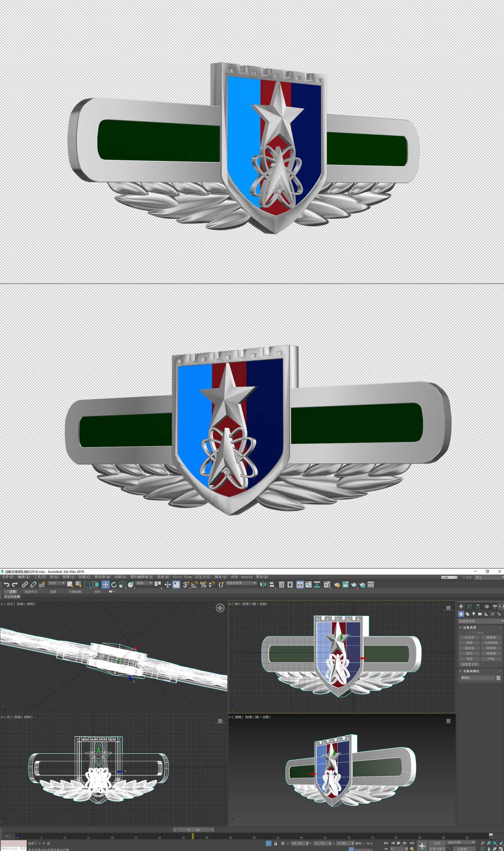The height and width of the screenshot is (851, 504).
Task: Toggle 3D Snaps icon
Action: (186, 584)
